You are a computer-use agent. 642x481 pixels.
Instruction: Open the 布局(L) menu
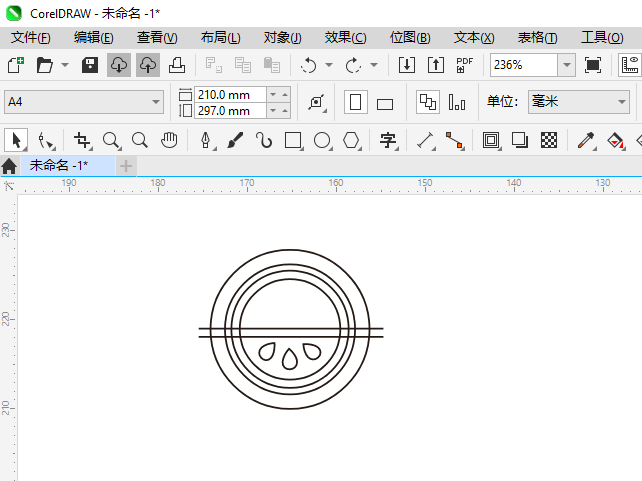[221, 38]
